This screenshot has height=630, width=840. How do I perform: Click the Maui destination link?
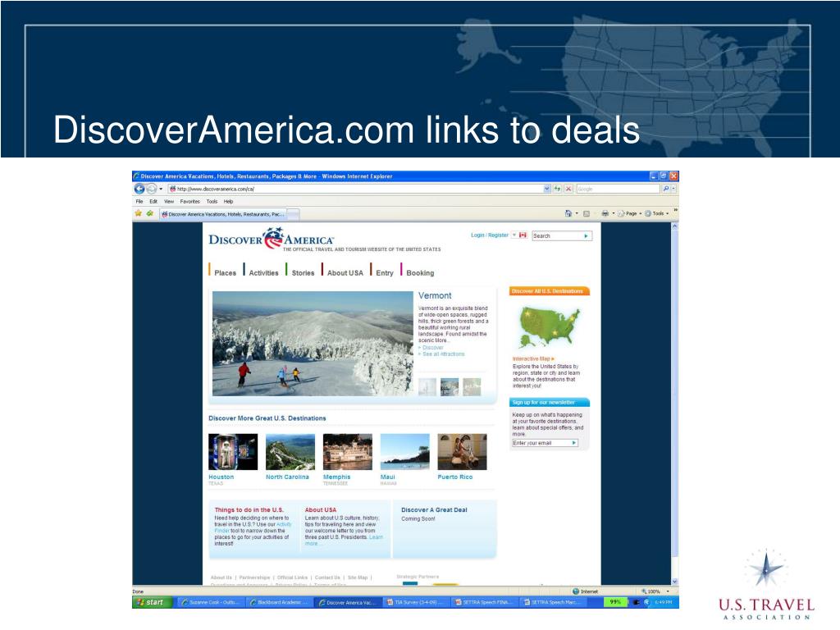pos(387,477)
